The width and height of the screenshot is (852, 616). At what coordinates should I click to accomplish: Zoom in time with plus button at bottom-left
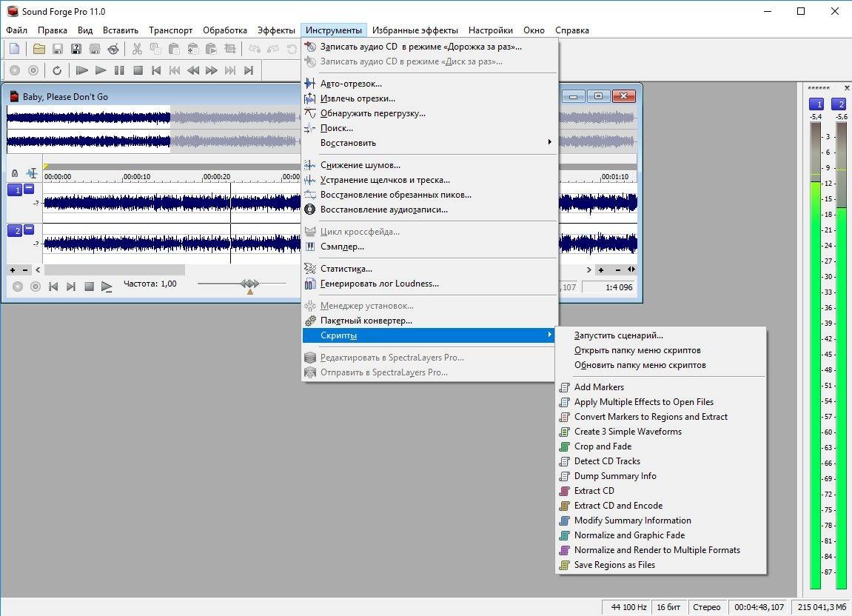coord(13,269)
